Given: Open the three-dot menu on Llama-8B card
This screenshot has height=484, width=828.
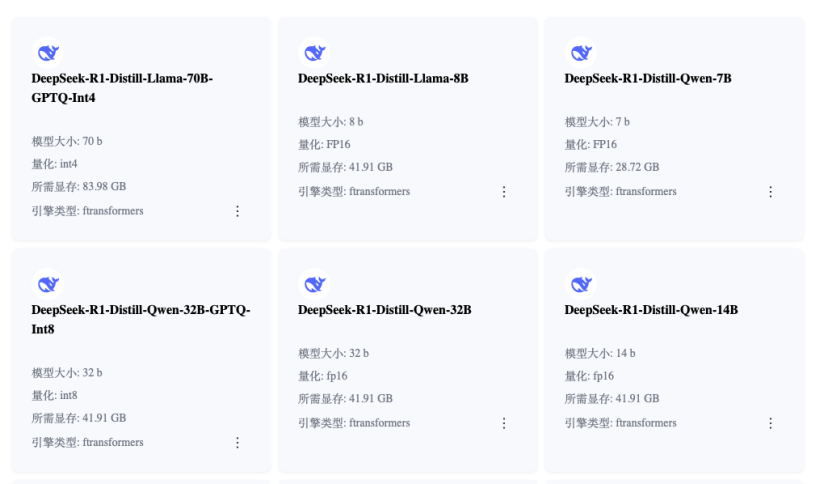Looking at the screenshot, I should [504, 192].
